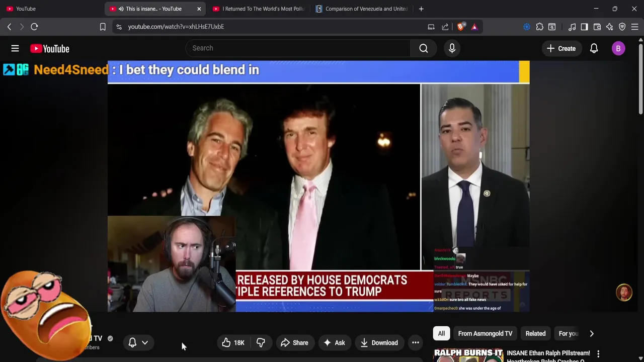Toggle channel subscription notification bell

point(132,343)
